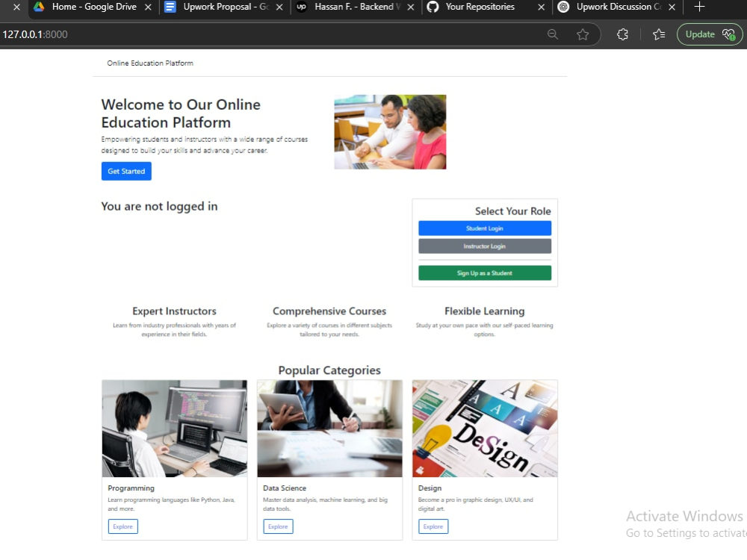
Task: Switch to the Upwork Discussion tab
Action: point(619,7)
